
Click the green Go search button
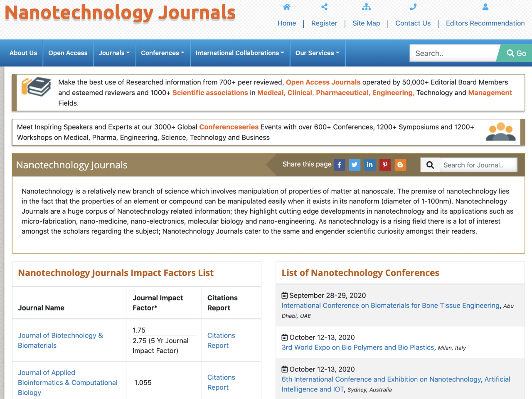[515, 53]
